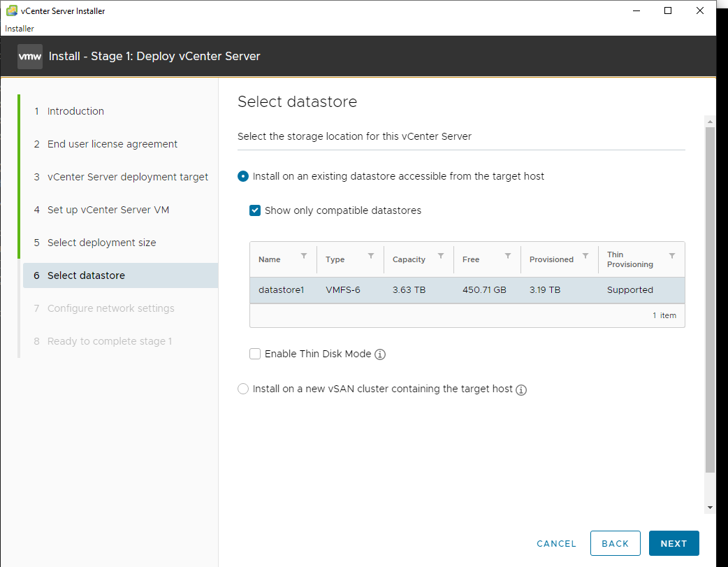Click the CANCEL button
Image resolution: width=728 pixels, height=567 pixels.
click(556, 544)
